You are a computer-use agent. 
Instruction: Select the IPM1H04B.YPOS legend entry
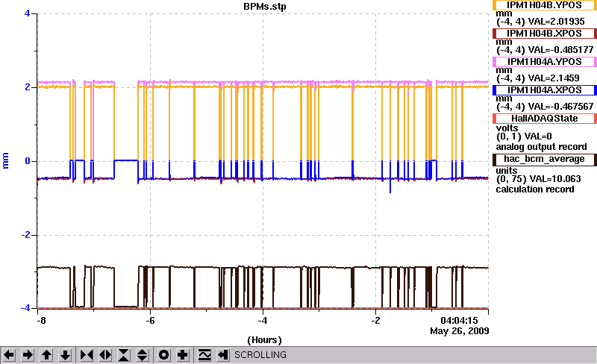[x=545, y=5]
